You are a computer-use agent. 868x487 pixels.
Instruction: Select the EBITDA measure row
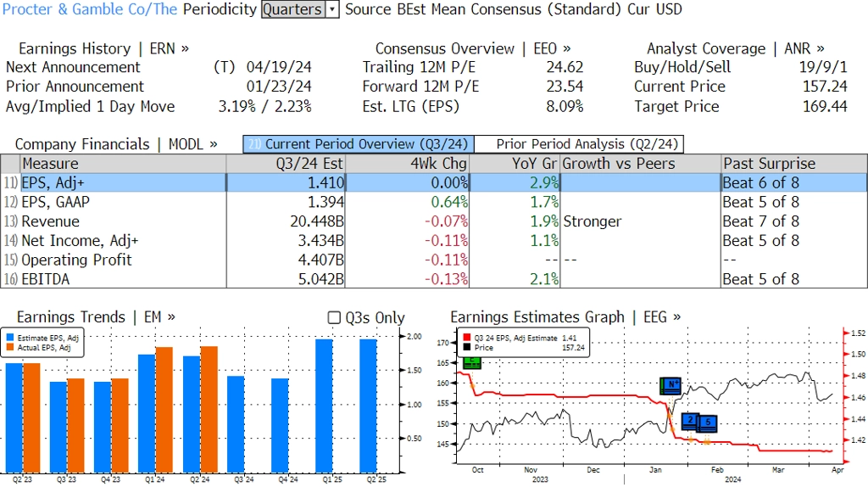click(x=434, y=279)
